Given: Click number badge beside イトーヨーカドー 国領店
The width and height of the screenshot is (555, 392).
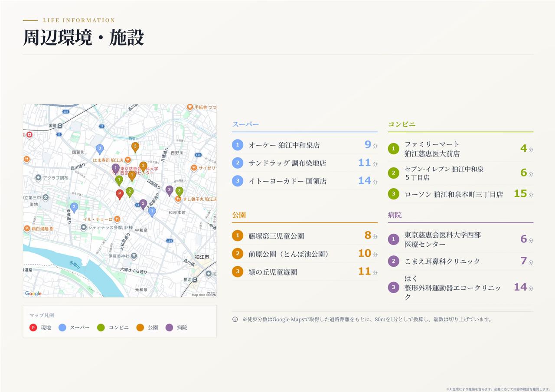Looking at the screenshot, I should [x=238, y=181].
